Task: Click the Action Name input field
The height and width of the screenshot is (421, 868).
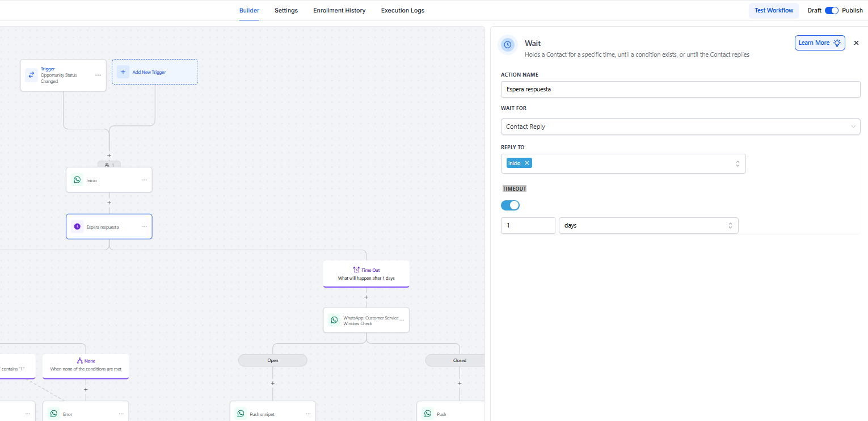Action: [680, 89]
